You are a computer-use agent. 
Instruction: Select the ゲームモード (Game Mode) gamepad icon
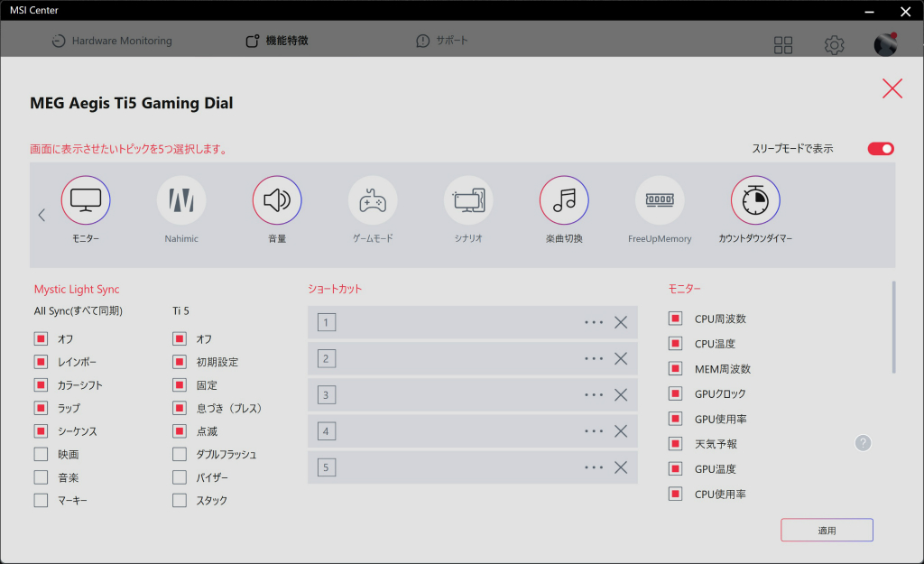pos(373,200)
